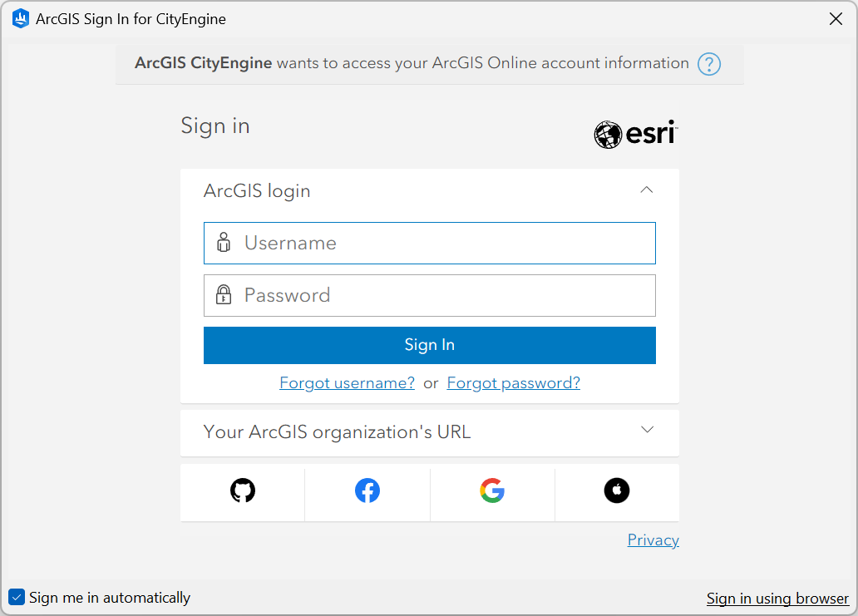Select the Google sign-in option

tap(491, 490)
